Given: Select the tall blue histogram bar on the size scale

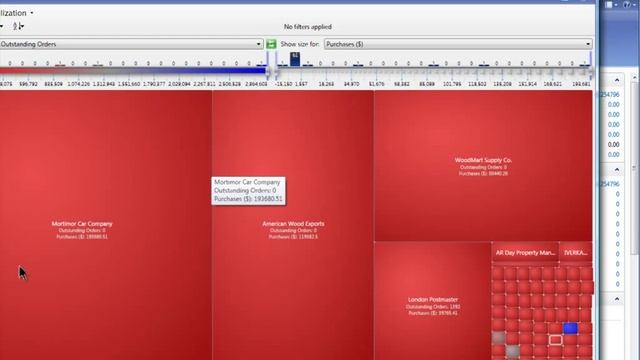Looking at the screenshot, I should tap(295, 59).
